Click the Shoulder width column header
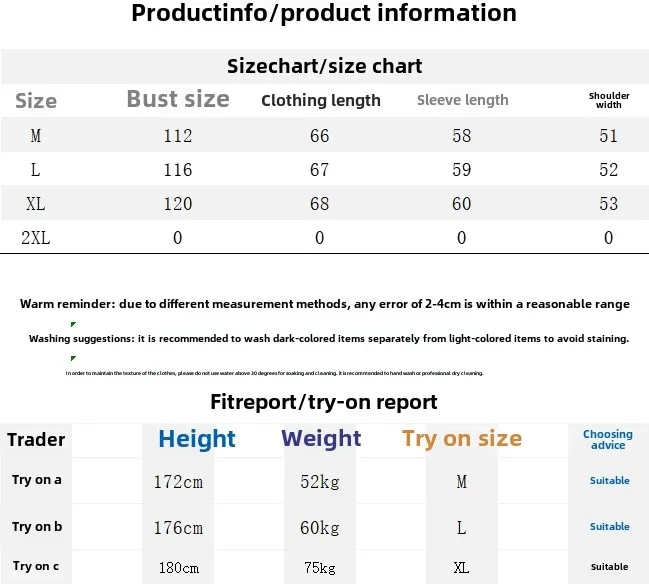 coord(609,100)
